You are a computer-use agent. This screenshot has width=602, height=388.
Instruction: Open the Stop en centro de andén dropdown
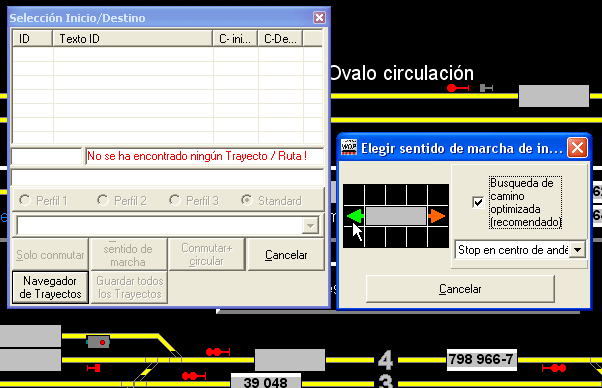(x=577, y=250)
